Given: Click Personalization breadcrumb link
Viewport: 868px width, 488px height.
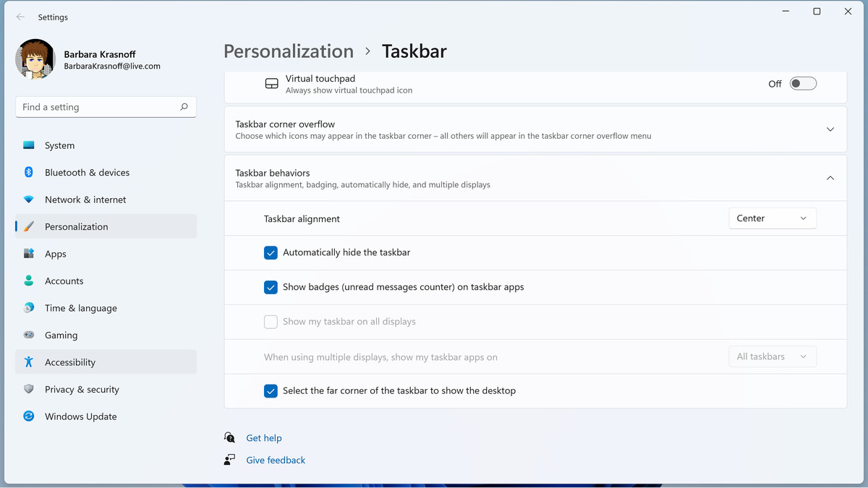Looking at the screenshot, I should point(289,51).
